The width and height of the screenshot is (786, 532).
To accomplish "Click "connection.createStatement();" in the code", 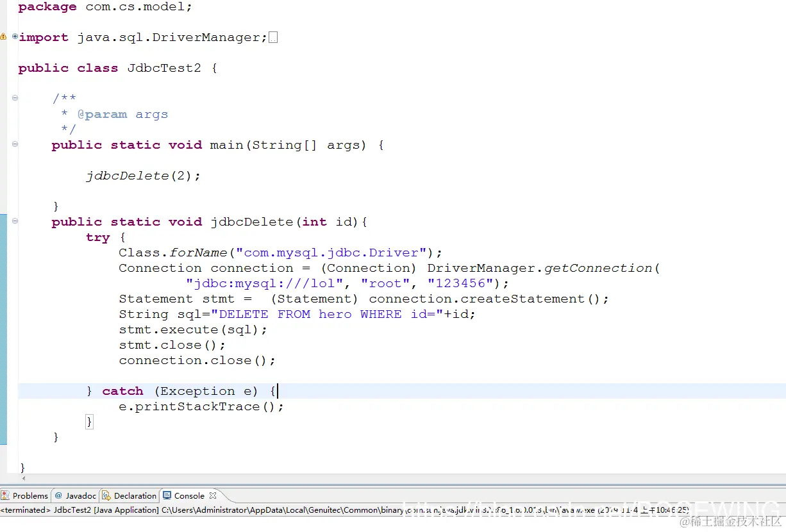I will tap(489, 299).
